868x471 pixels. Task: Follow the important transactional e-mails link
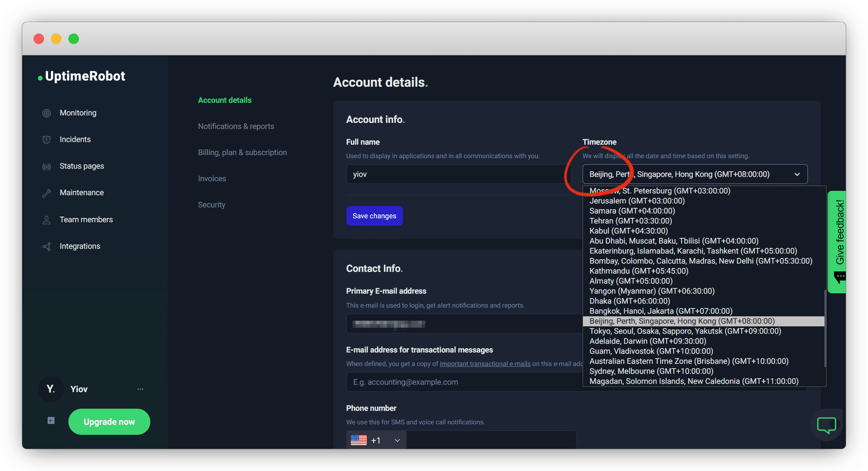[x=485, y=364]
